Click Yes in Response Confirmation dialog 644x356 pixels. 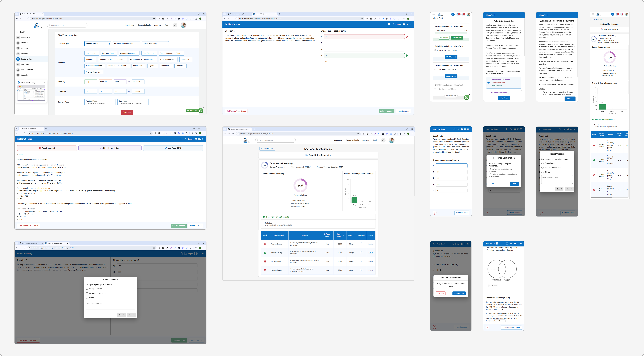point(514,184)
